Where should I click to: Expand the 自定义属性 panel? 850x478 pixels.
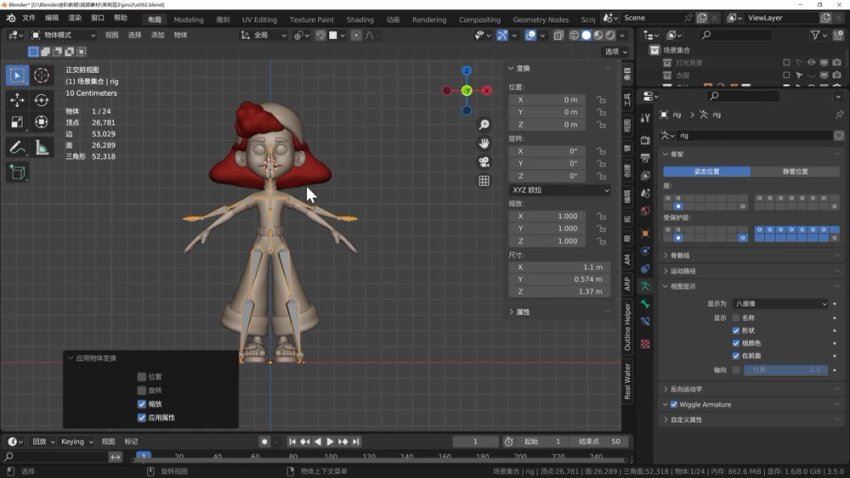tap(685, 419)
